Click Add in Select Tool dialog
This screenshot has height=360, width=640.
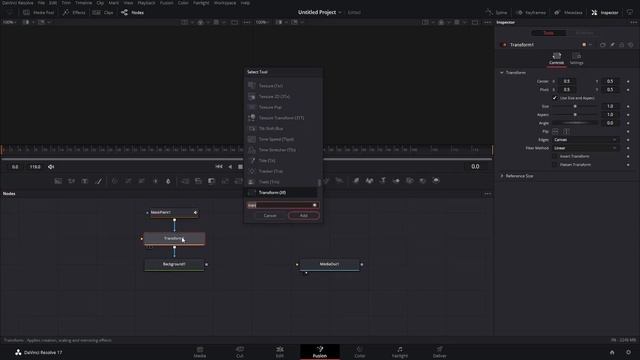point(304,216)
